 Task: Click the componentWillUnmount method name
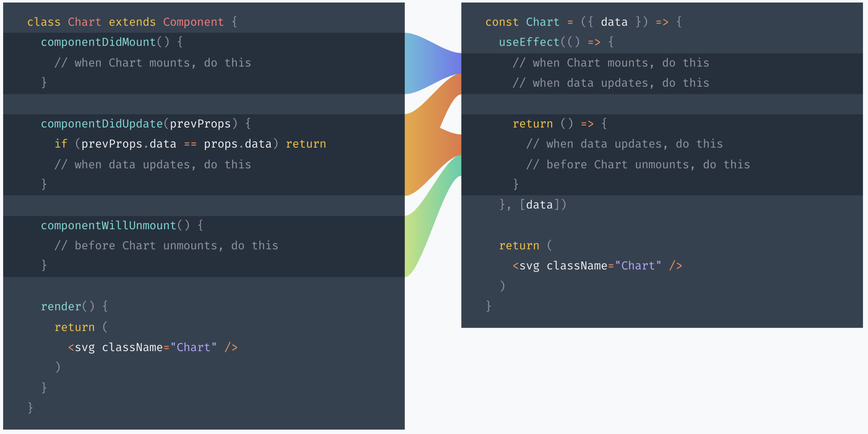pyautogui.click(x=108, y=225)
